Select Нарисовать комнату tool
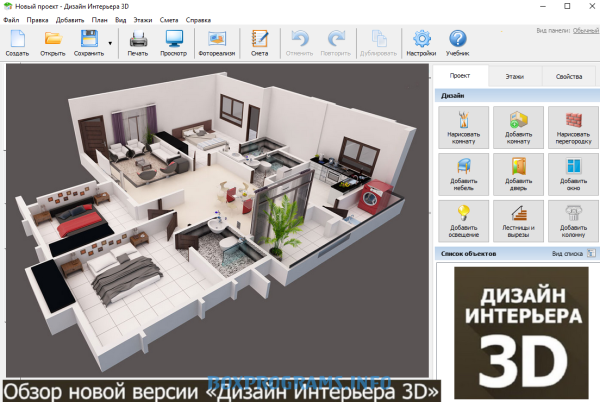This screenshot has height=402, width=600. (463, 127)
